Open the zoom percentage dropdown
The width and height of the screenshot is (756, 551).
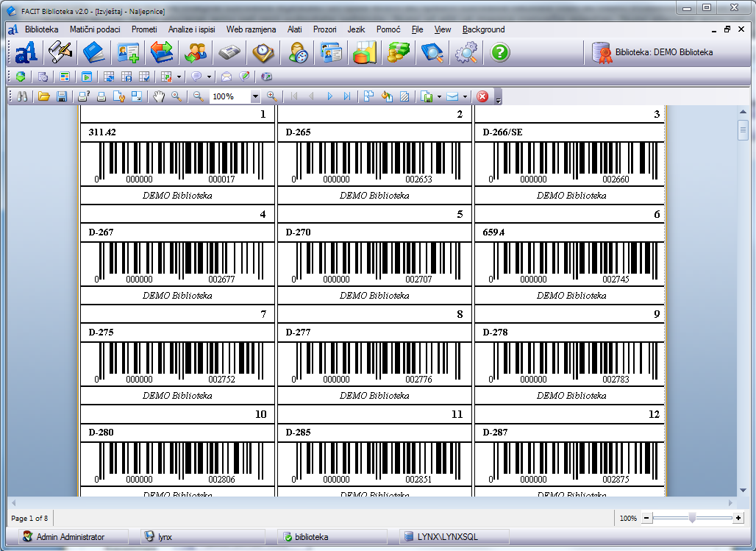coord(255,96)
